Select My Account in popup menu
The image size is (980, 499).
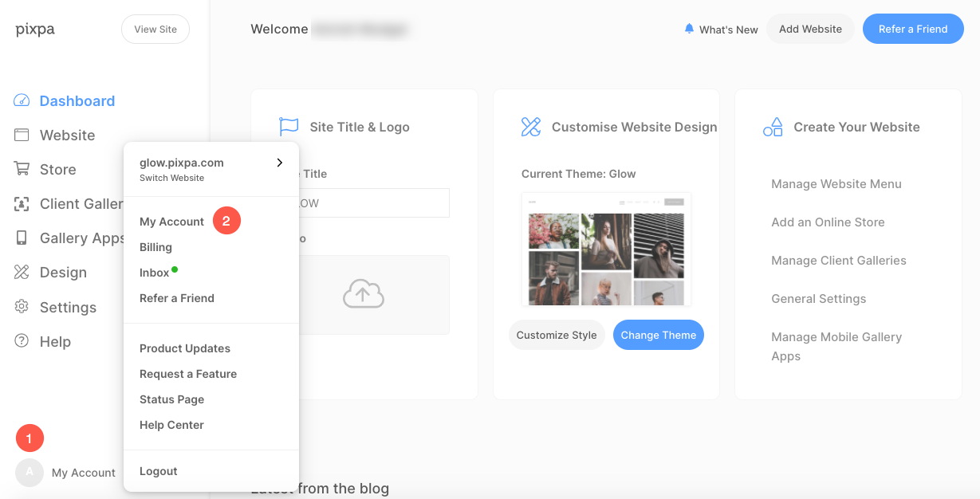tap(171, 222)
